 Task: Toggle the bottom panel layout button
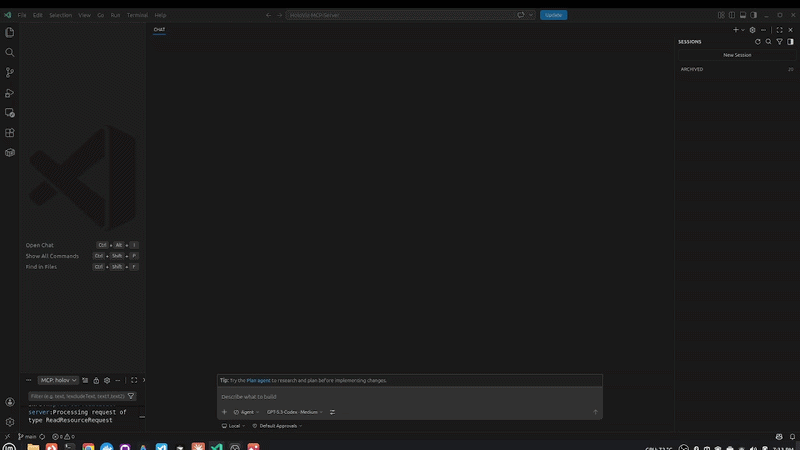coord(743,15)
